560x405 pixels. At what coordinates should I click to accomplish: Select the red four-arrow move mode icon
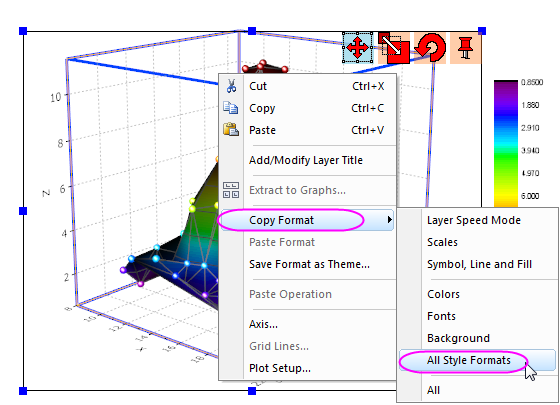click(x=358, y=47)
